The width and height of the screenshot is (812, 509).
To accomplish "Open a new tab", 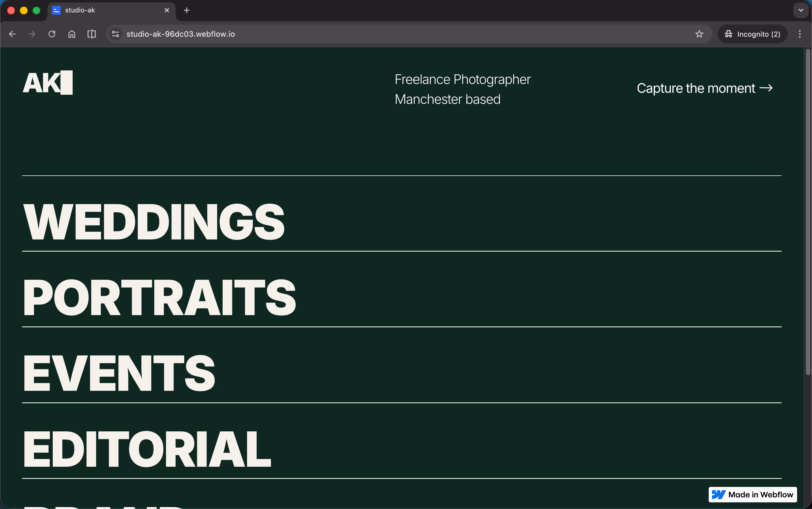I will click(x=187, y=10).
